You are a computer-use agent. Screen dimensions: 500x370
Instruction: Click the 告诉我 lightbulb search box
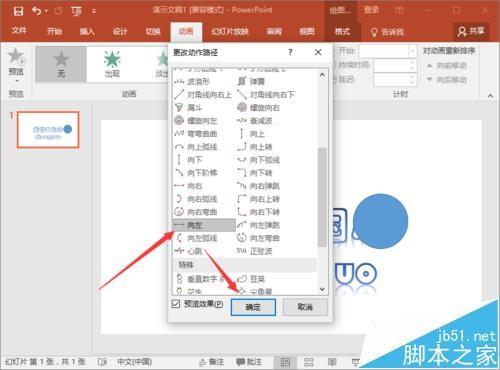click(387, 32)
